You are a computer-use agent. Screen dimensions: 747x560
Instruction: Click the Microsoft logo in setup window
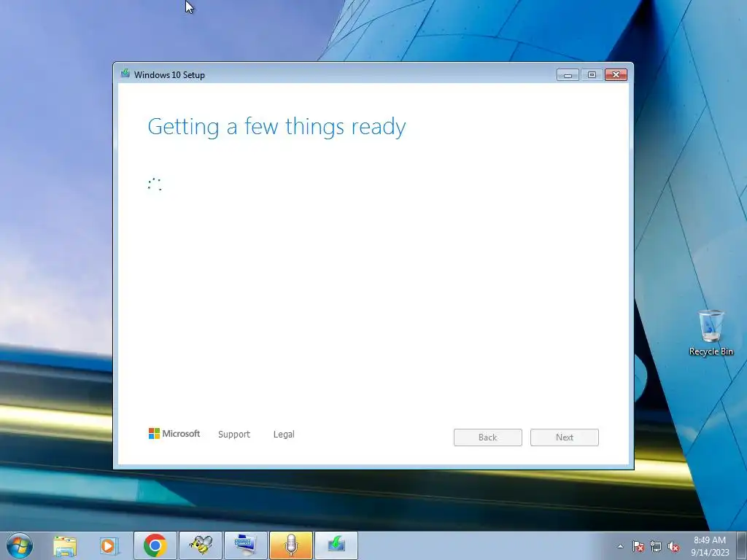[174, 433]
